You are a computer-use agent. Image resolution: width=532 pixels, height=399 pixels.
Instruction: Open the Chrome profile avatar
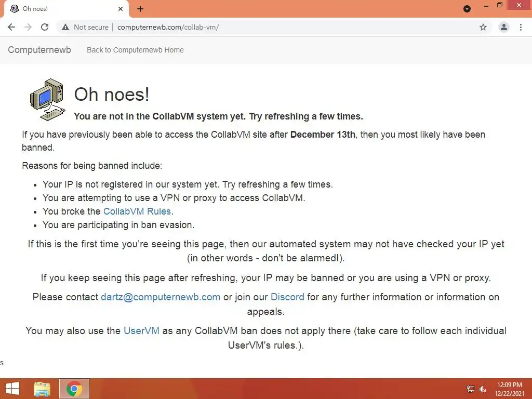tap(504, 27)
